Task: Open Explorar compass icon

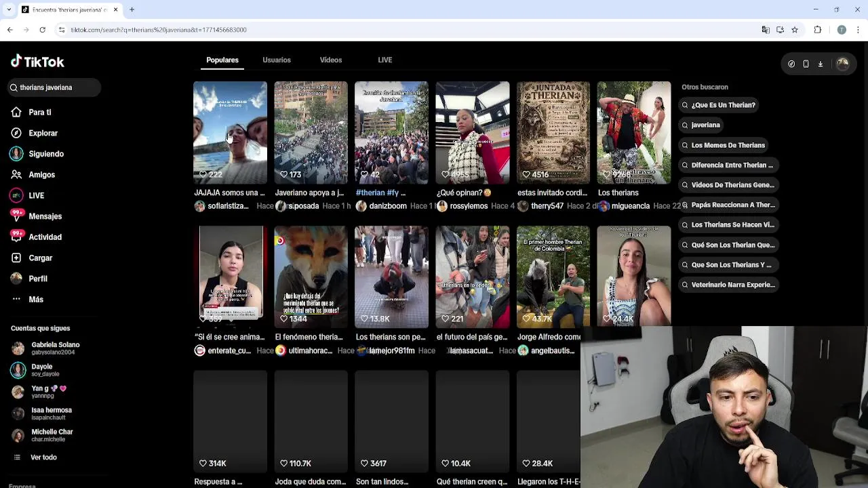Action: coord(16,133)
